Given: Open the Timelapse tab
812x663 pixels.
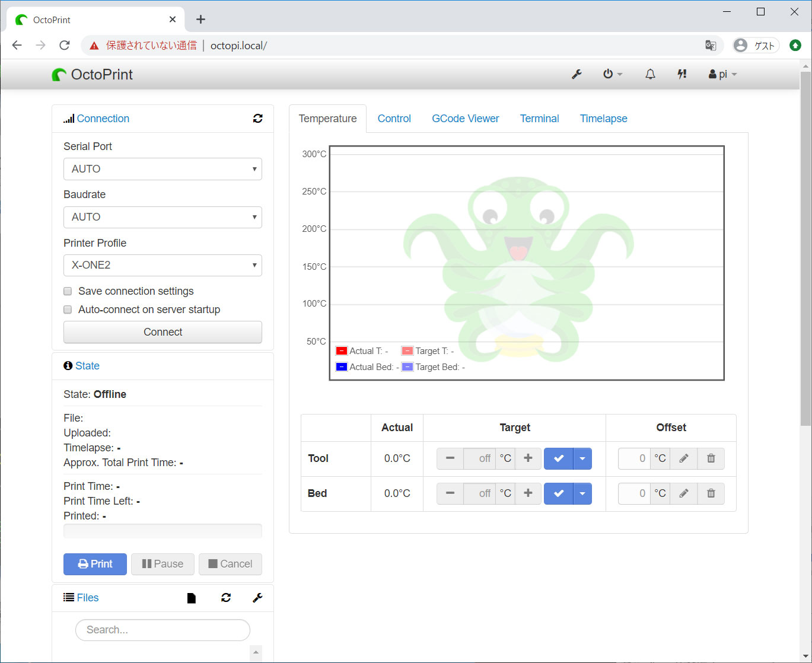Looking at the screenshot, I should pos(604,119).
